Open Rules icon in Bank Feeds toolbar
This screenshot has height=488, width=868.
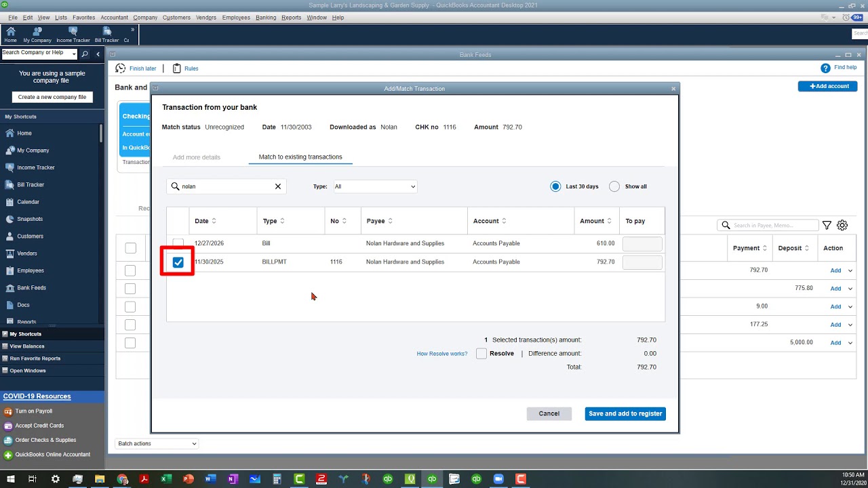point(177,68)
